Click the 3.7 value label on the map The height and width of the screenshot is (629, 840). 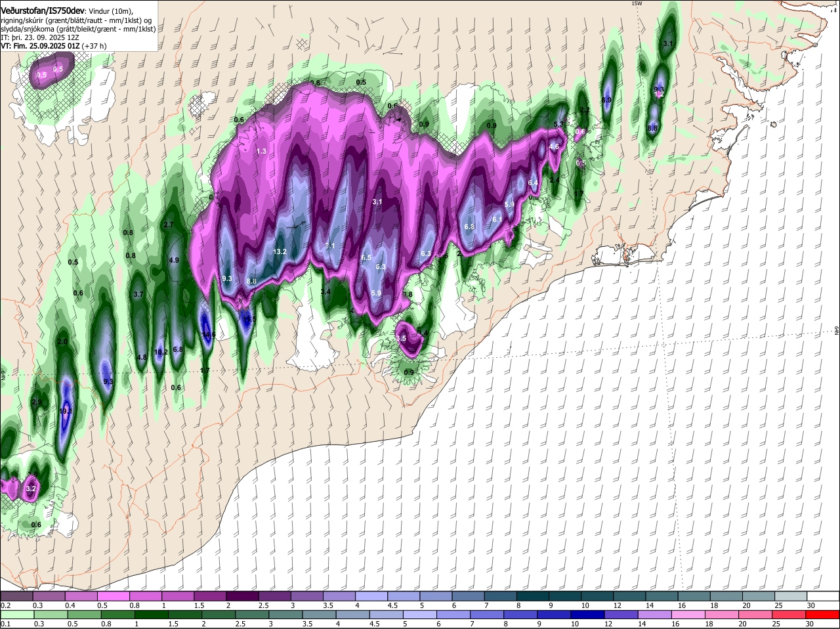pyautogui.click(x=138, y=295)
